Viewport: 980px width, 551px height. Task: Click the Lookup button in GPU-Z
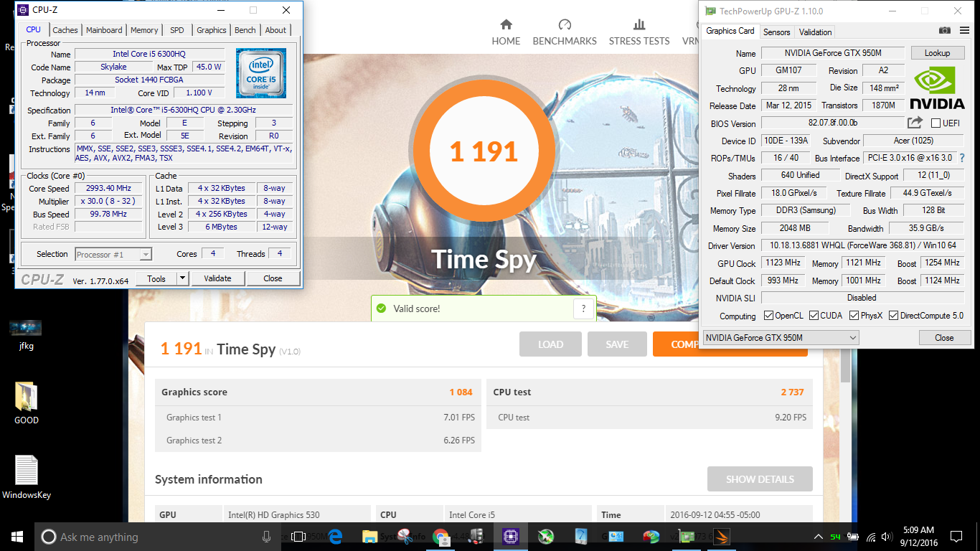[938, 53]
